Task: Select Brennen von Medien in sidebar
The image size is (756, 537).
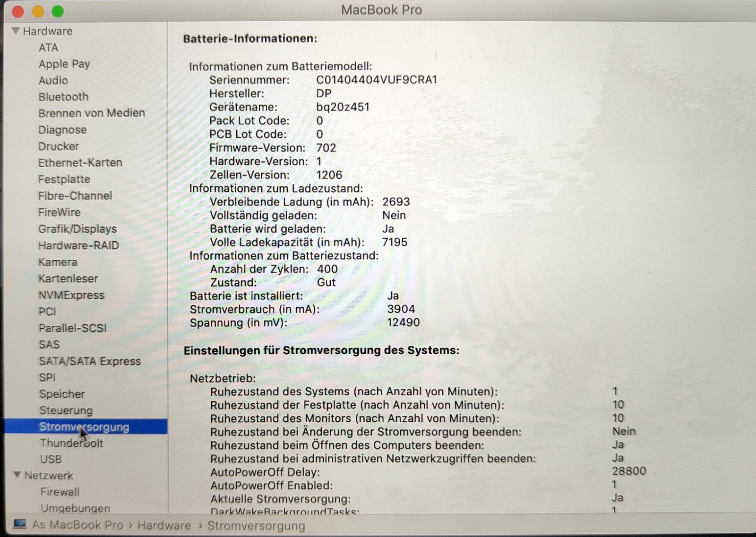Action: [x=92, y=113]
